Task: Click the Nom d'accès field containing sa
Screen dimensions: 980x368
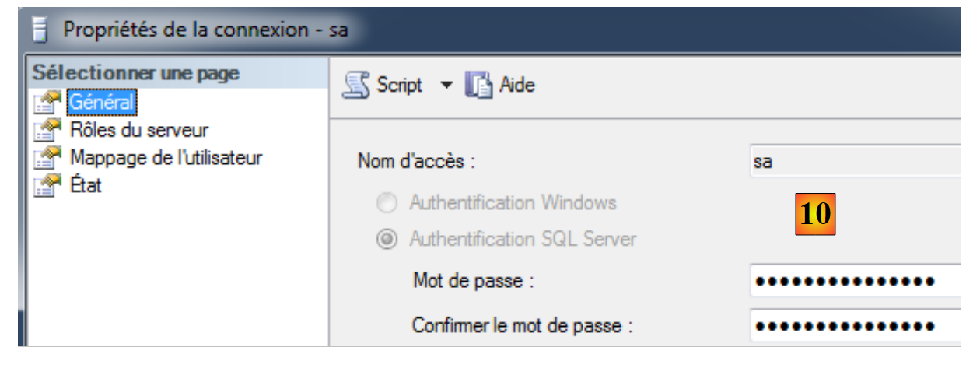Action: (856, 162)
